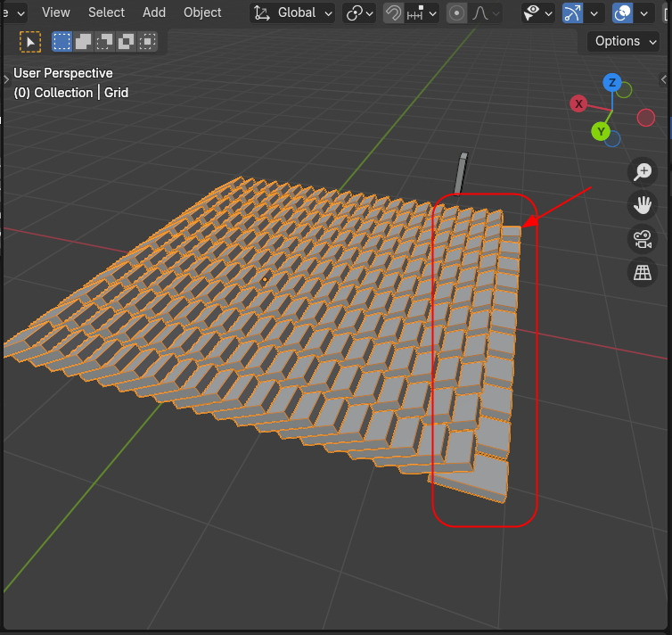
Task: Expand the sidebar with right edge arrow
Action: (663, 79)
